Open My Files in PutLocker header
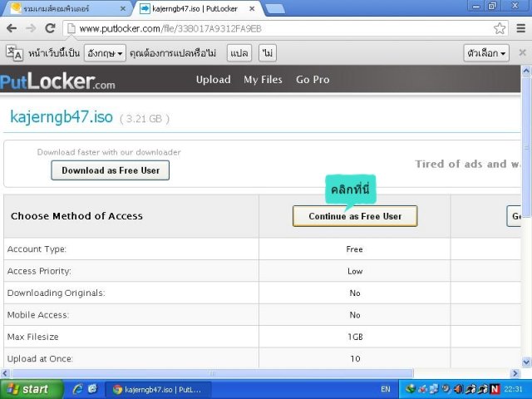 tap(263, 80)
